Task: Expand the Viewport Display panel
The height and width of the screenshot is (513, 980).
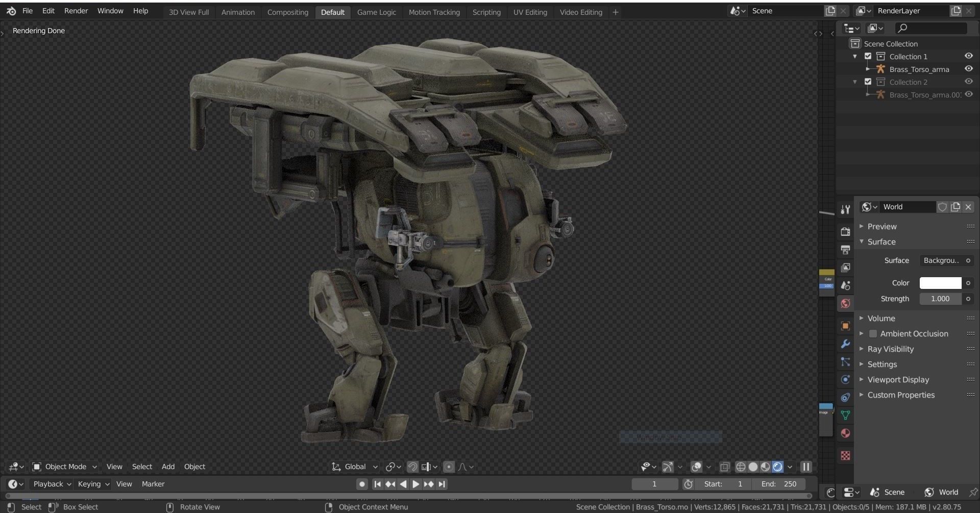Action: (x=898, y=379)
